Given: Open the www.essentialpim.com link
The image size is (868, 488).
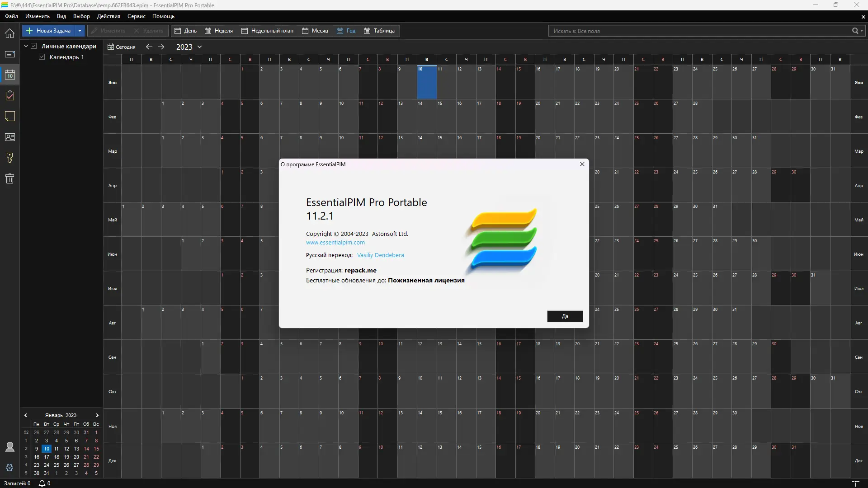Looking at the screenshot, I should [x=335, y=243].
